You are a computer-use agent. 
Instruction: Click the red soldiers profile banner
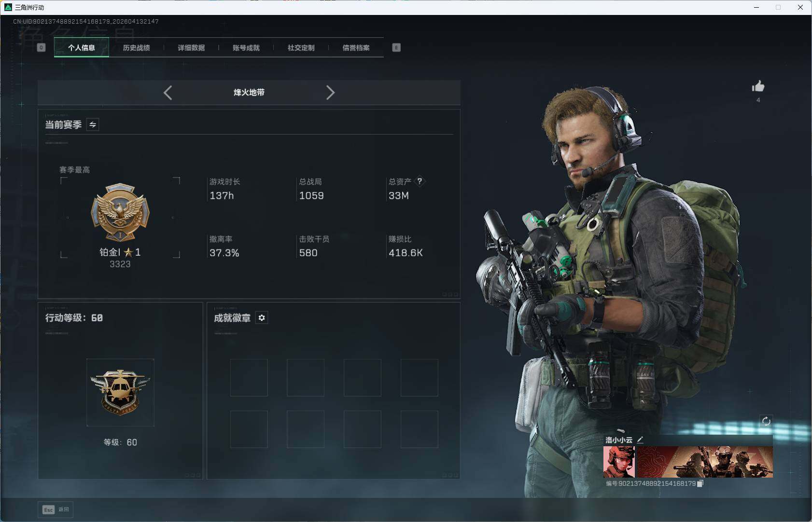tap(705, 462)
